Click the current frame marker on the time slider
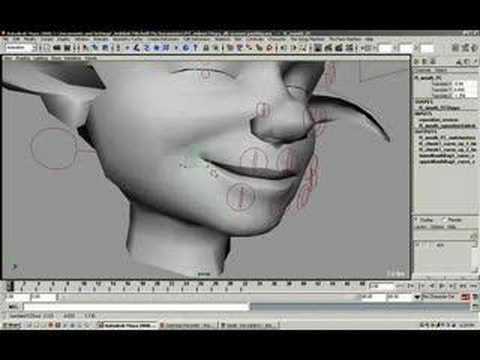The width and height of the screenshot is (480, 360). click(10, 286)
